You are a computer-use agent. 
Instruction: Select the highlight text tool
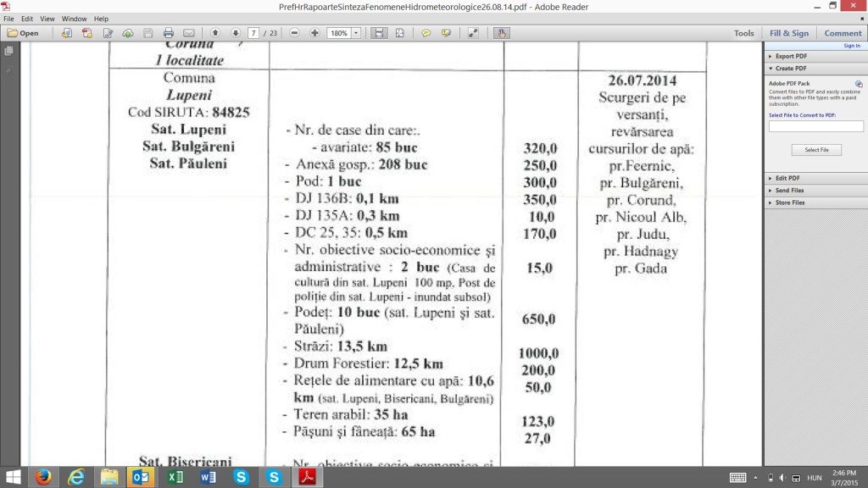446,33
